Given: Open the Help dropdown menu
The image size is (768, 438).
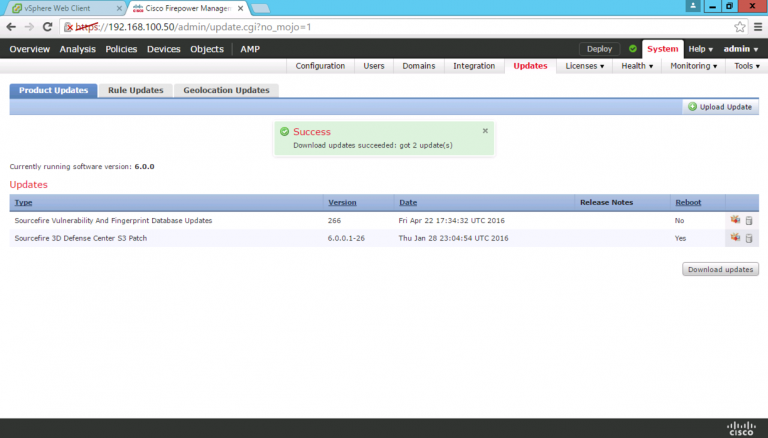Looking at the screenshot, I should (x=700, y=49).
